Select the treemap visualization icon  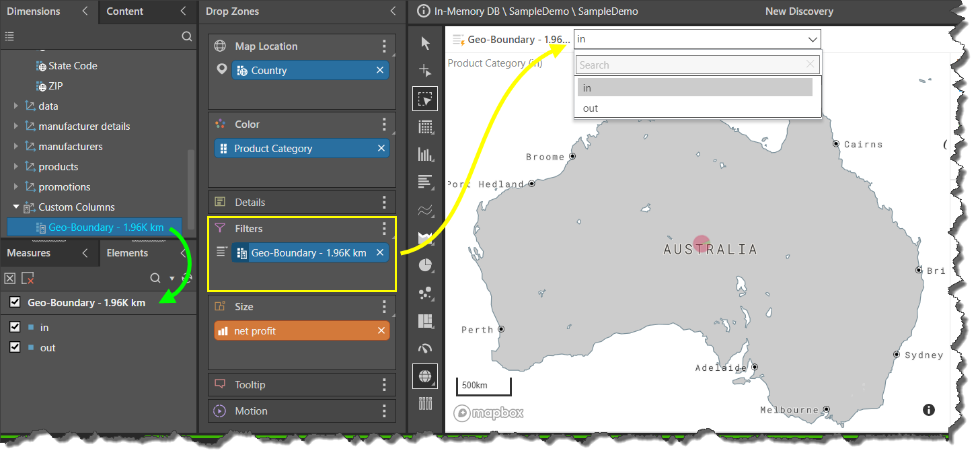tap(425, 321)
